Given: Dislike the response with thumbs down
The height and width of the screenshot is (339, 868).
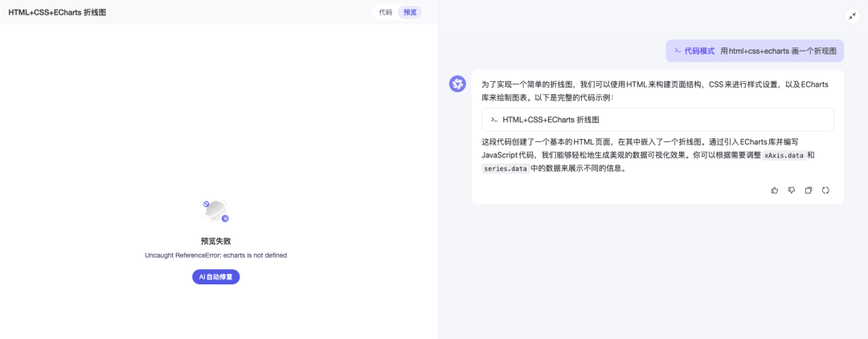Looking at the screenshot, I should click(x=792, y=190).
